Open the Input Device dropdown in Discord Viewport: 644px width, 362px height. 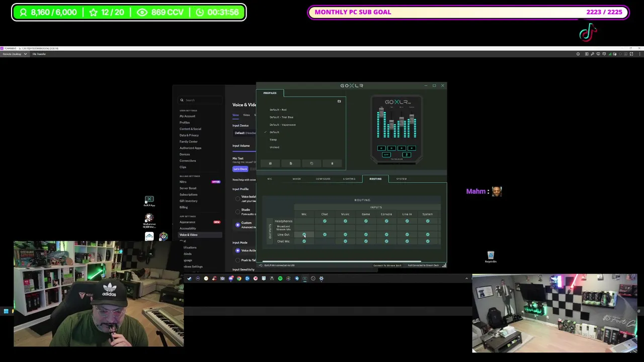(245, 133)
